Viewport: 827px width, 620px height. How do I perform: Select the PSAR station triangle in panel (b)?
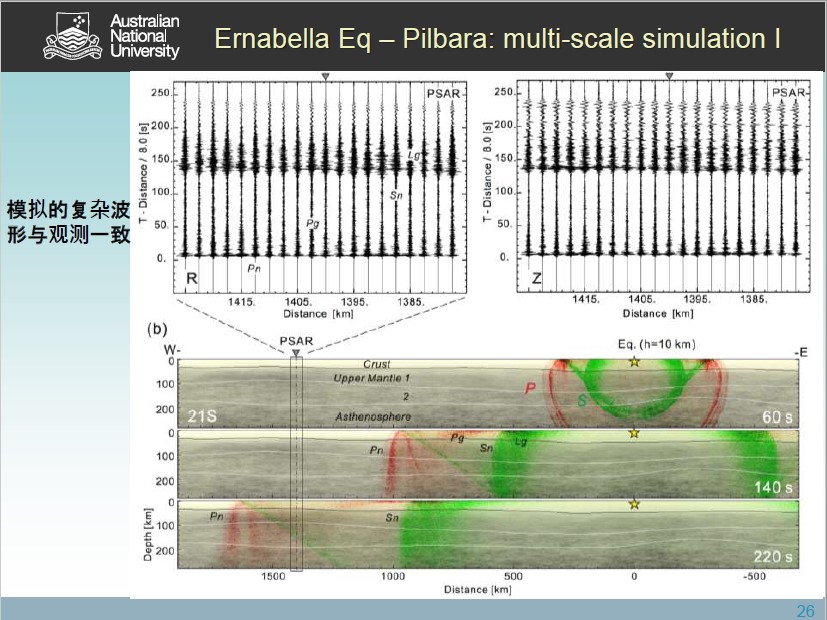point(295,353)
